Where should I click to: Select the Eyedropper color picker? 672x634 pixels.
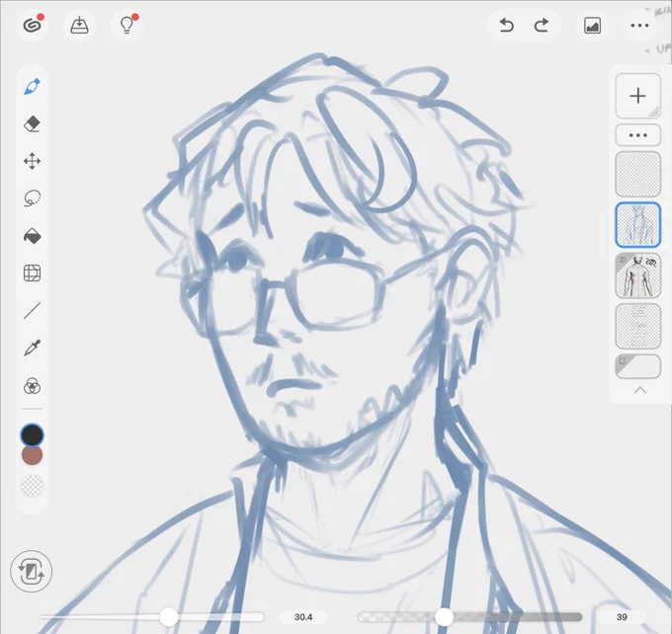point(33,349)
